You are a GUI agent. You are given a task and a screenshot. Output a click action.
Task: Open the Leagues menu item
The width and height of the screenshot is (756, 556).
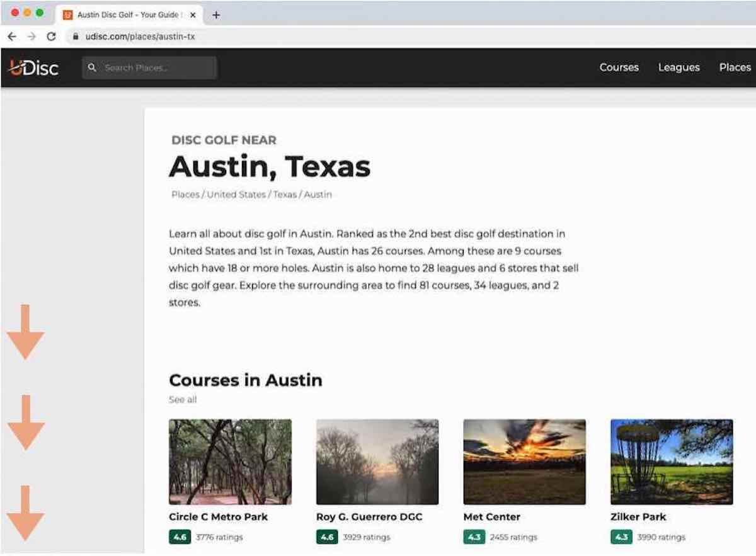point(679,67)
